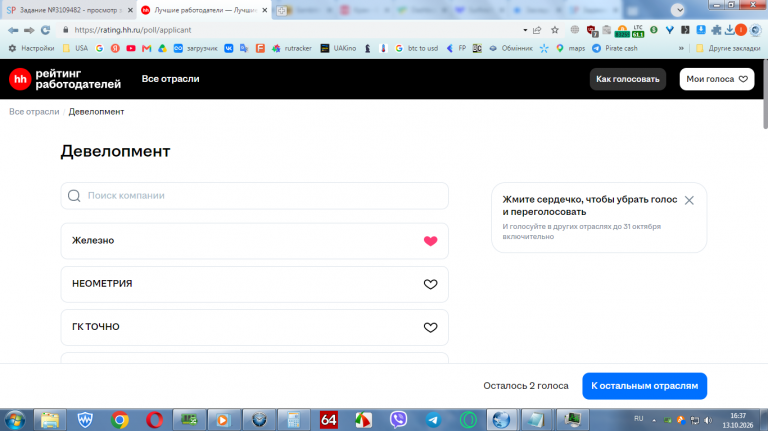Select the Железно company row
Screen dimensions: 768x431
(255, 241)
